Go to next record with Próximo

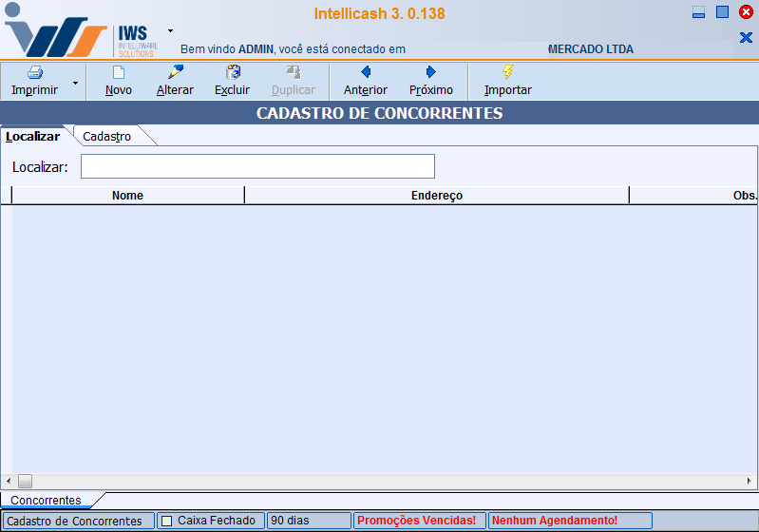pyautogui.click(x=431, y=82)
